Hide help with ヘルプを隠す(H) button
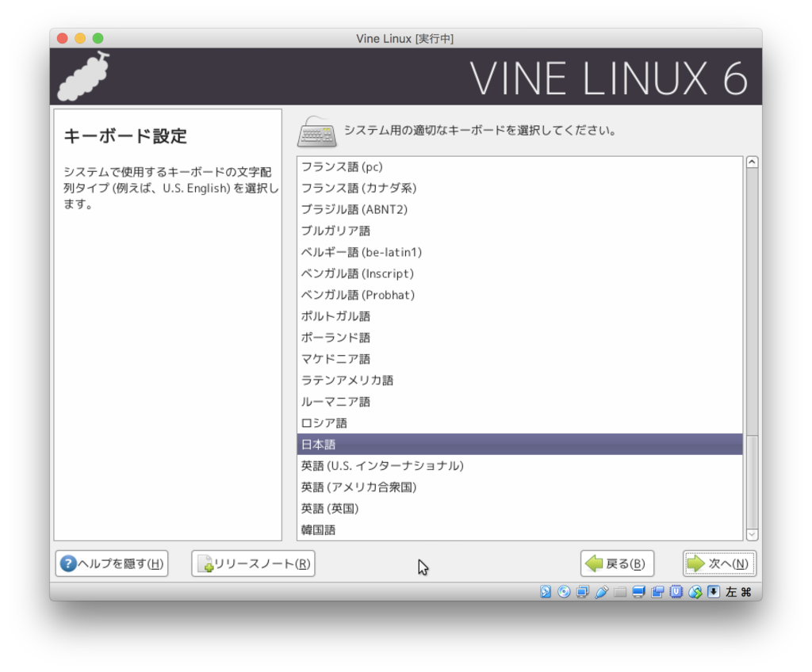The height and width of the screenshot is (672, 812). point(112,563)
